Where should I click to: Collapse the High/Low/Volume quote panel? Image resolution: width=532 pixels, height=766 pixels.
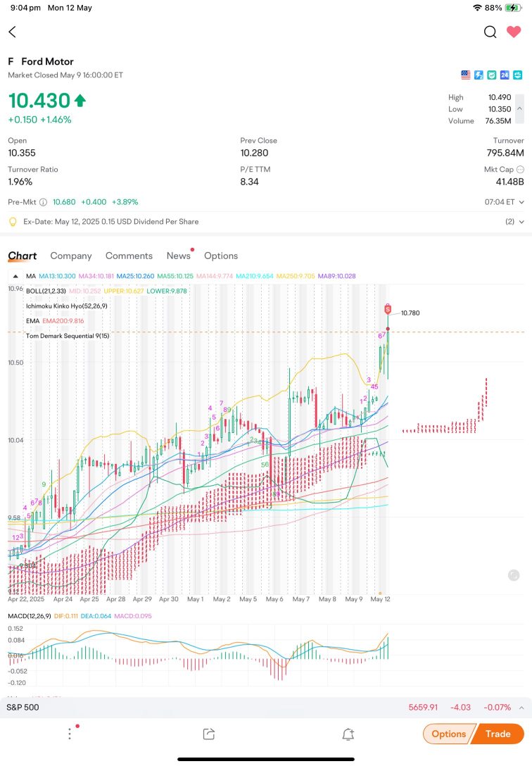tap(520, 109)
